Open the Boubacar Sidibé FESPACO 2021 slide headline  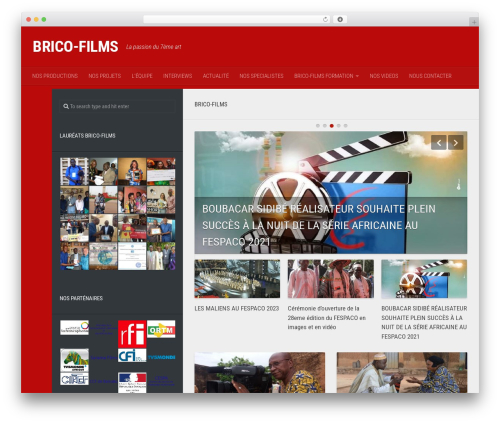click(x=319, y=225)
